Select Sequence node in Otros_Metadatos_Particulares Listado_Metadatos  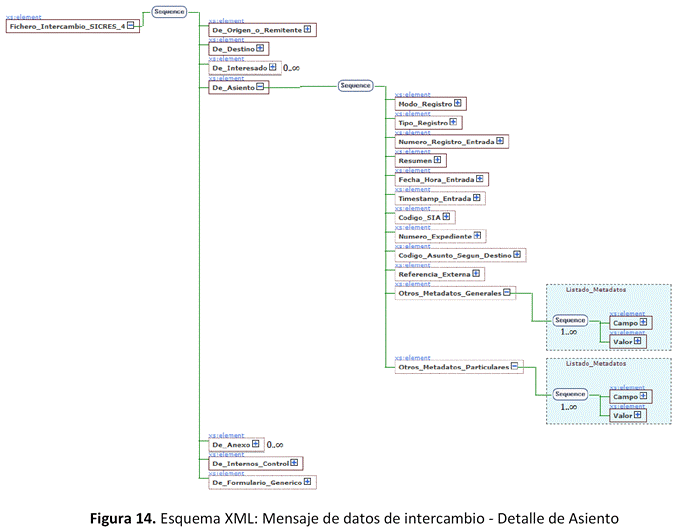[570, 394]
